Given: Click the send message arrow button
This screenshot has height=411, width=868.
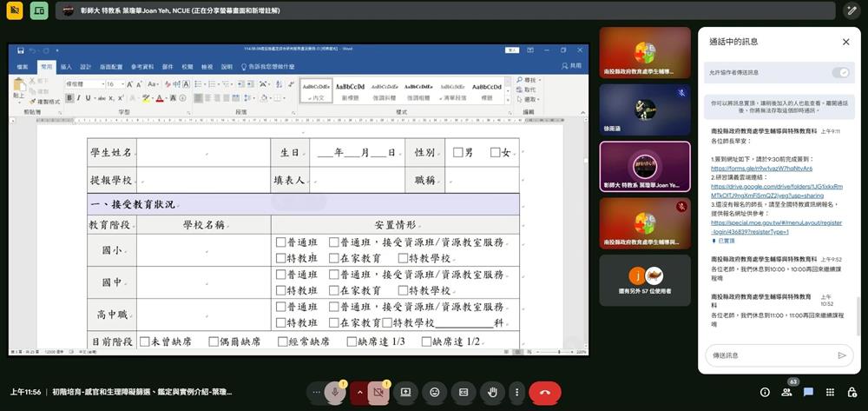Looking at the screenshot, I should coord(841,355).
